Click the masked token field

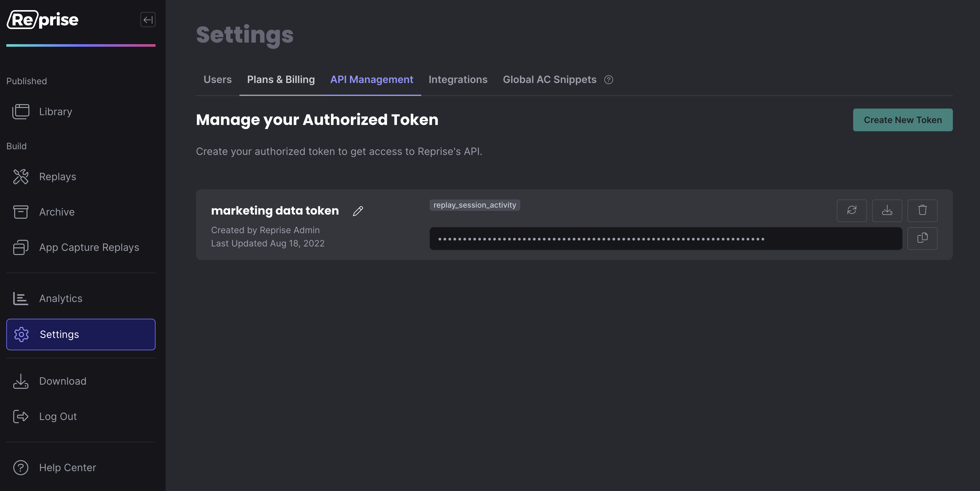665,239
